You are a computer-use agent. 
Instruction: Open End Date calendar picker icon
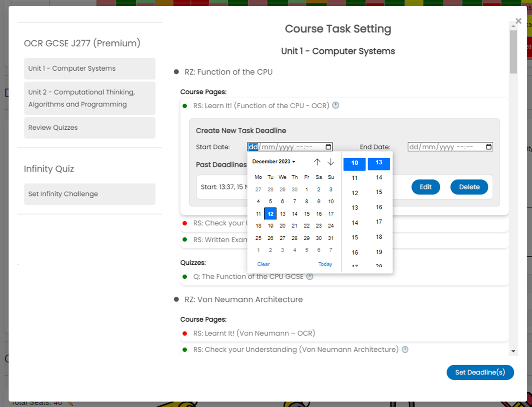[489, 147]
